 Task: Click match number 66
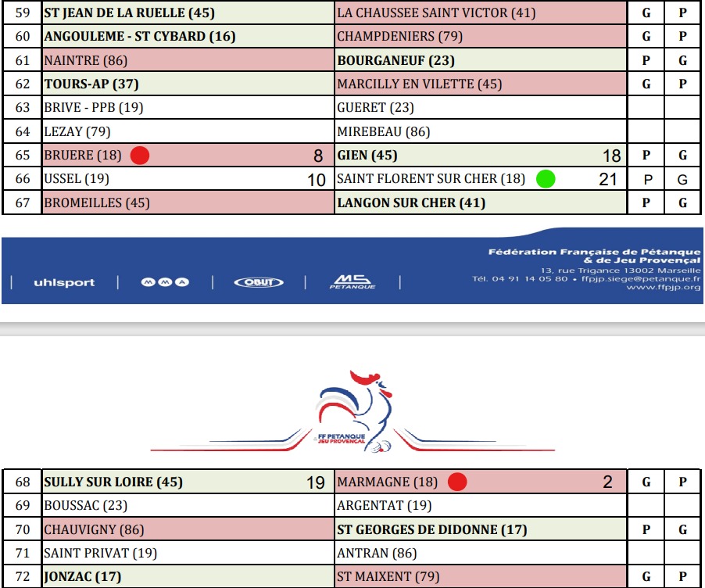coord(23,178)
